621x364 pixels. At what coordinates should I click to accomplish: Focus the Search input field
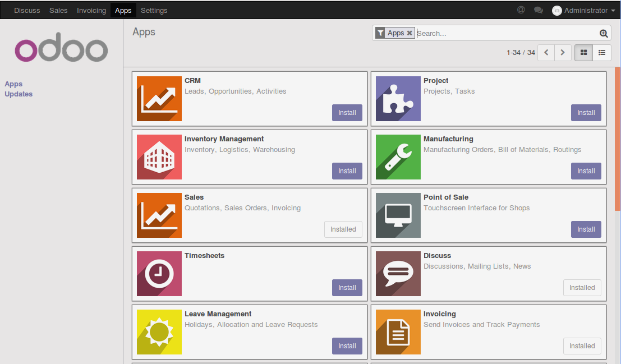pyautogui.click(x=507, y=34)
